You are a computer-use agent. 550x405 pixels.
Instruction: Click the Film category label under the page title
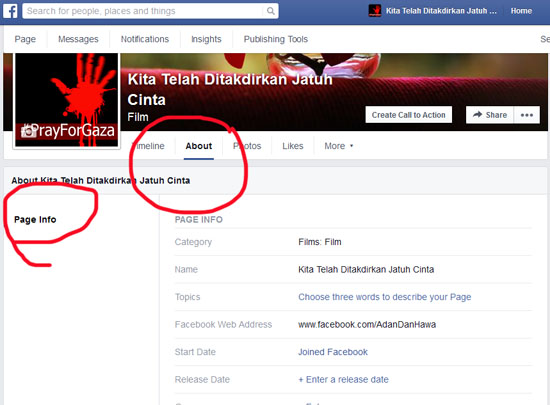tap(138, 117)
